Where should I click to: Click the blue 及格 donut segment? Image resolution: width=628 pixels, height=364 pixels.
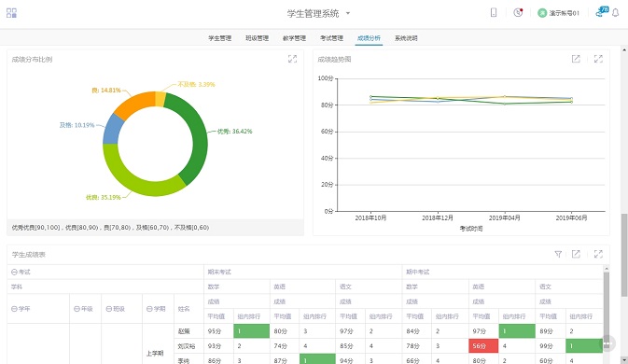point(111,129)
